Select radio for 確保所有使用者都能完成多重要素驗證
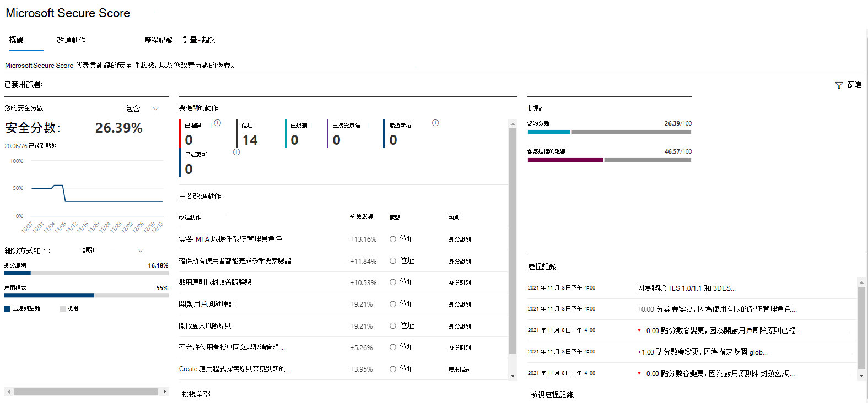The width and height of the screenshot is (868, 403). pos(393,261)
